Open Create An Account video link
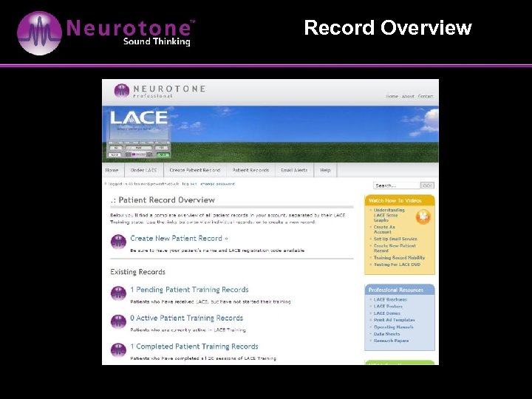Image resolution: width=532 pixels, height=399 pixels. (x=384, y=229)
